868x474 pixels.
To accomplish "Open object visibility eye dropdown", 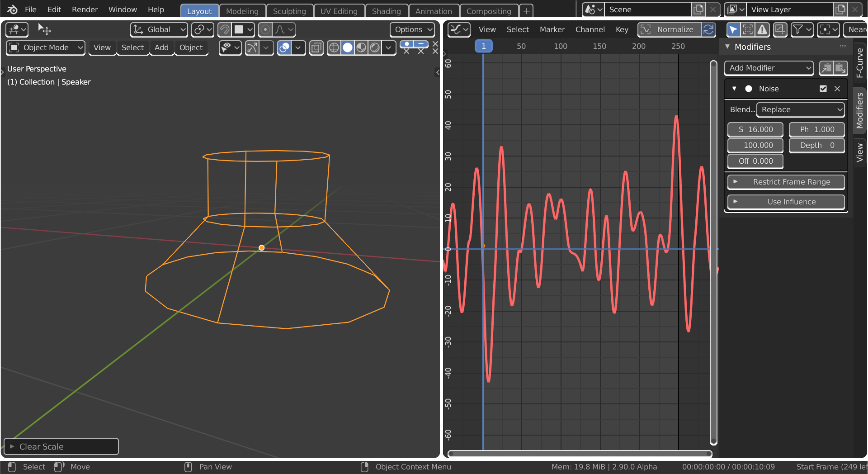I will 230,47.
